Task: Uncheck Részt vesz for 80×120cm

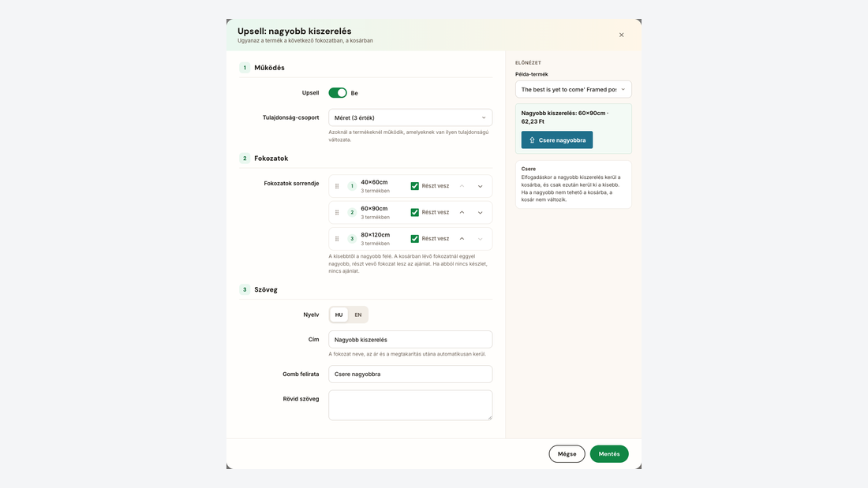Action: (x=414, y=239)
